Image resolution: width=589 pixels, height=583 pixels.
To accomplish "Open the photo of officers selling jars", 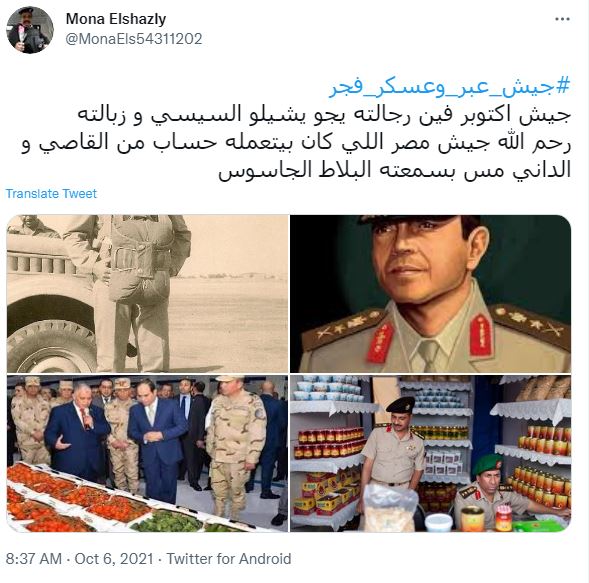I will pyautogui.click(x=430, y=453).
